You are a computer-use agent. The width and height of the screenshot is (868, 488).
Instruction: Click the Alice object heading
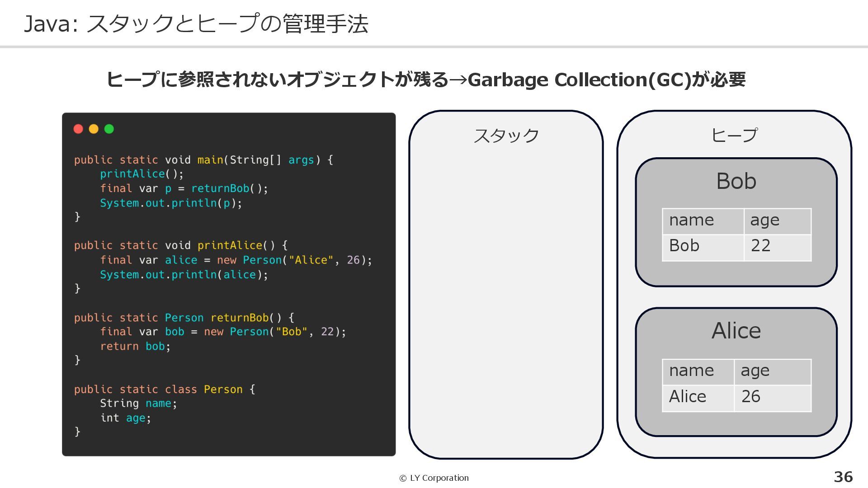point(736,331)
